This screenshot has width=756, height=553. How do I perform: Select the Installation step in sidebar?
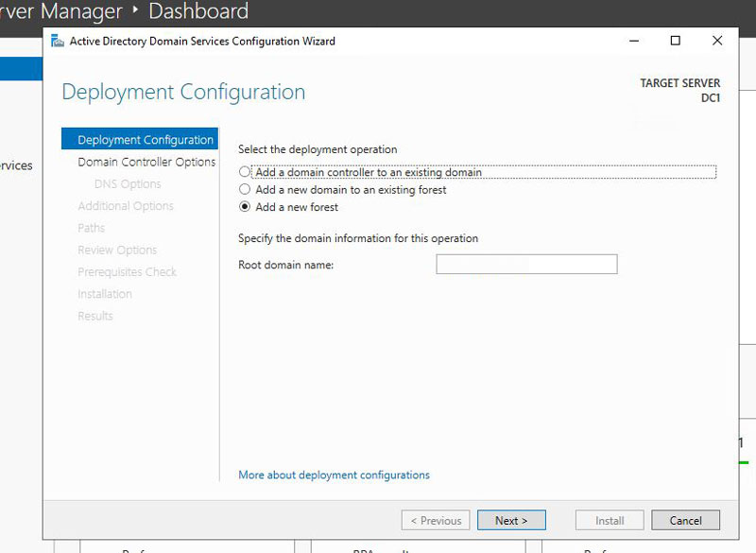click(x=105, y=294)
